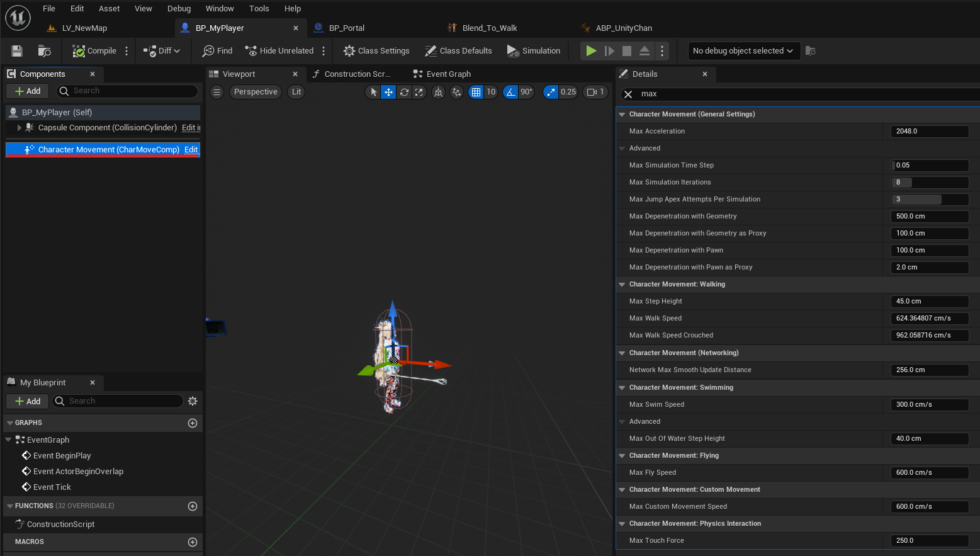Open scale snap 0.25 dropdown
Image resolution: width=980 pixels, height=556 pixels.
(x=568, y=92)
